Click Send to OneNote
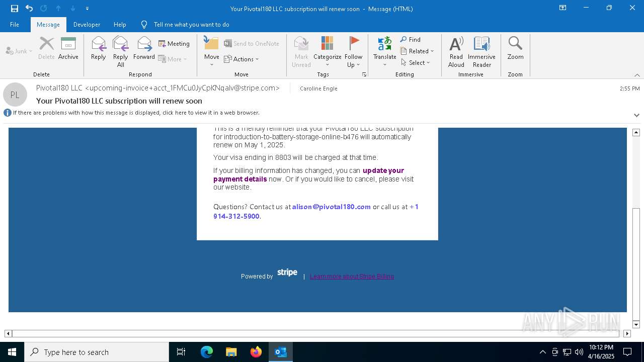Viewport: 644px width, 362px height. (252, 44)
